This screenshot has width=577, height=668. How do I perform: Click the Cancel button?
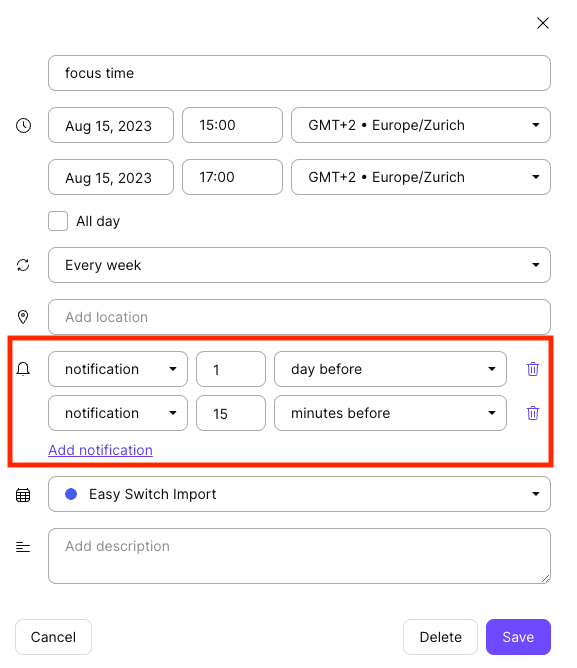click(53, 637)
